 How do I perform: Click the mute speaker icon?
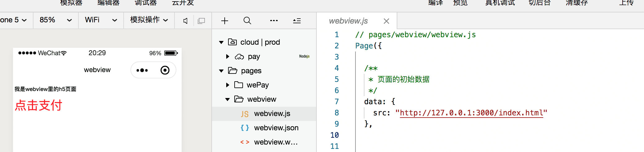point(185,21)
